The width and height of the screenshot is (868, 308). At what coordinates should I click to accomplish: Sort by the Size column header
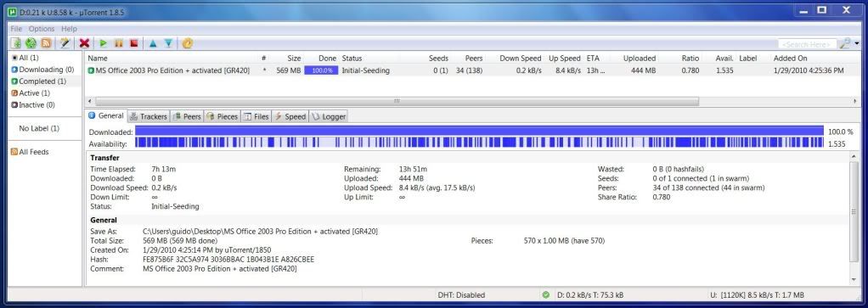[294, 58]
